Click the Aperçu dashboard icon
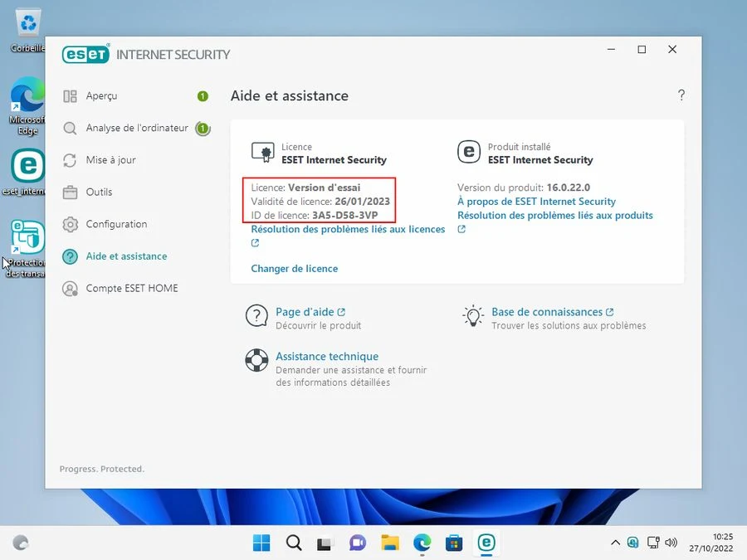The image size is (747, 560). point(70,96)
